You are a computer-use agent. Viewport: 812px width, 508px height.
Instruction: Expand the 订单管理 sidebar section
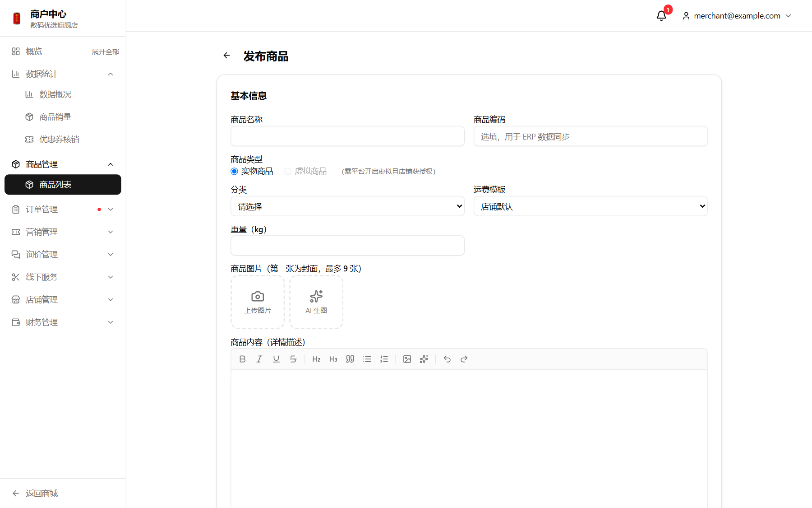point(63,210)
